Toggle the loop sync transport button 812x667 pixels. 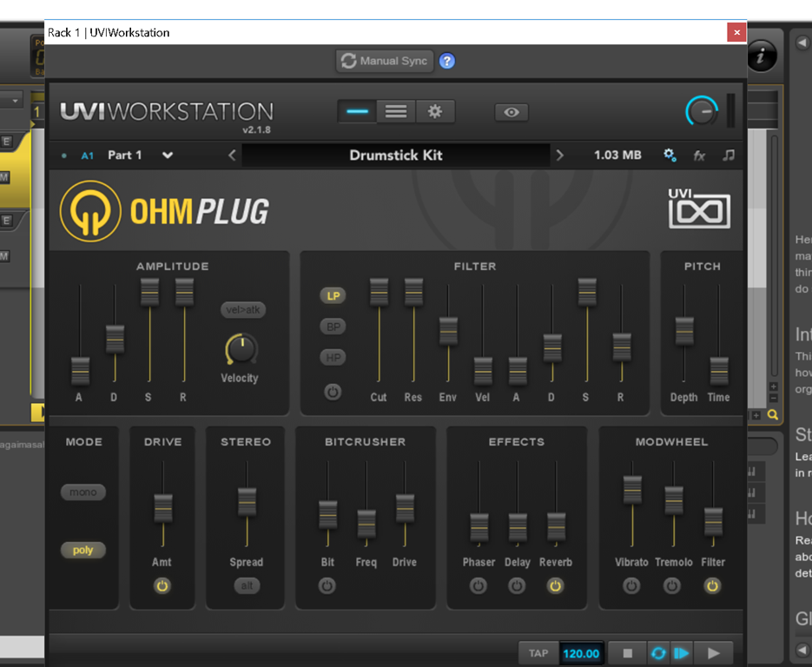click(x=658, y=653)
